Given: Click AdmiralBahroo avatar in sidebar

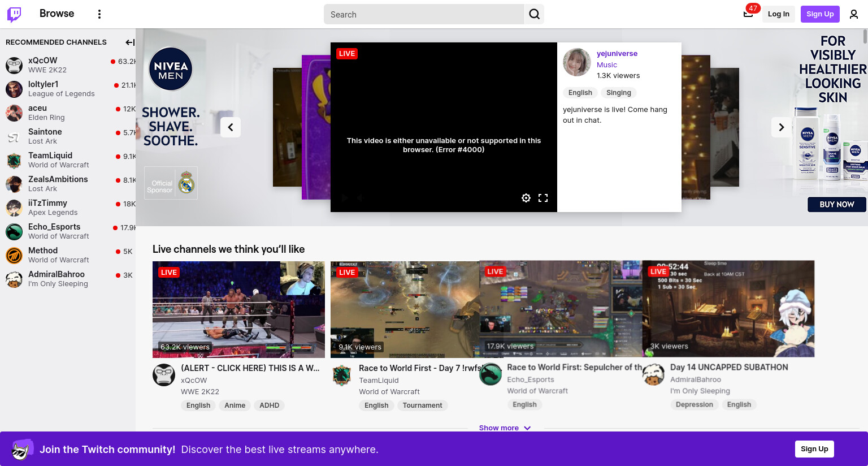Looking at the screenshot, I should click(x=14, y=279).
